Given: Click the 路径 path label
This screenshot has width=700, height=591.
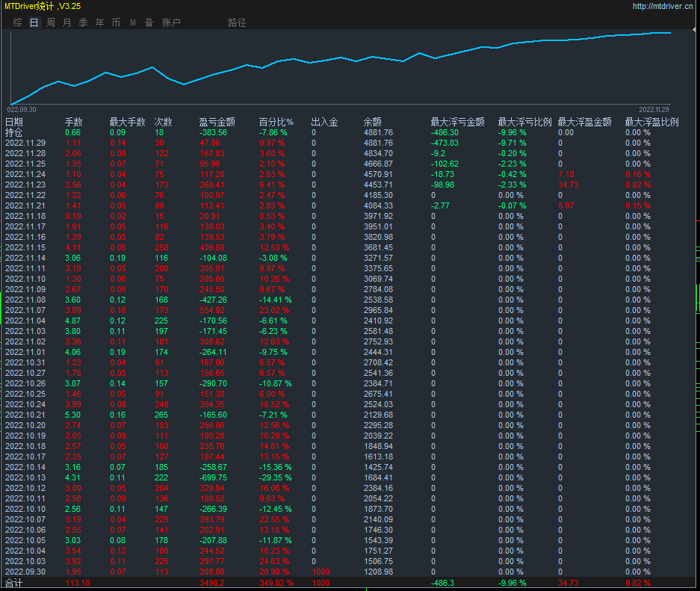Looking at the screenshot, I should (x=237, y=22).
